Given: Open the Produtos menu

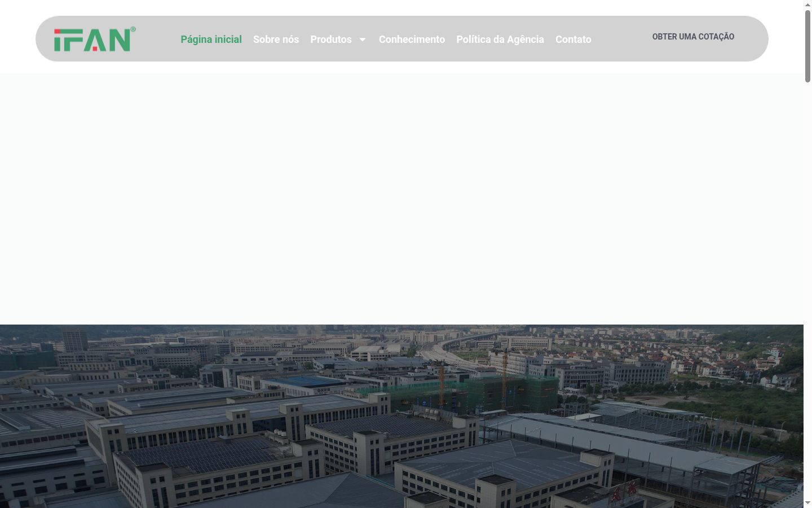Looking at the screenshot, I should click(331, 40).
